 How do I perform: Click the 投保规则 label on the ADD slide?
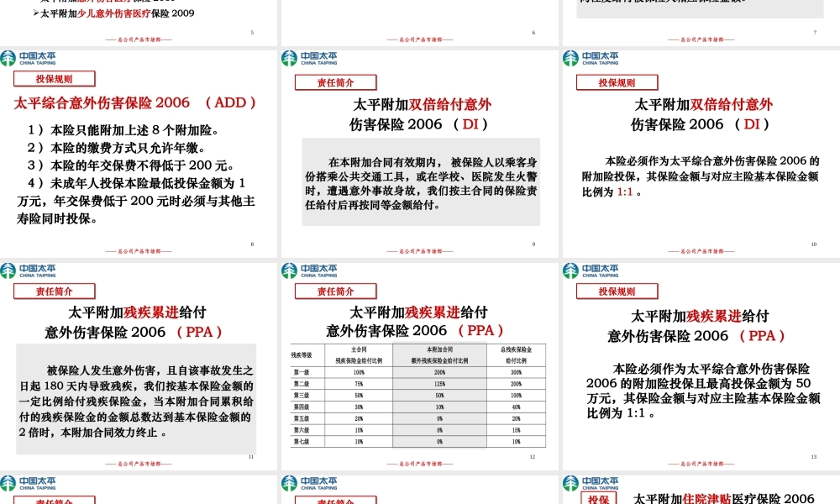(x=54, y=79)
